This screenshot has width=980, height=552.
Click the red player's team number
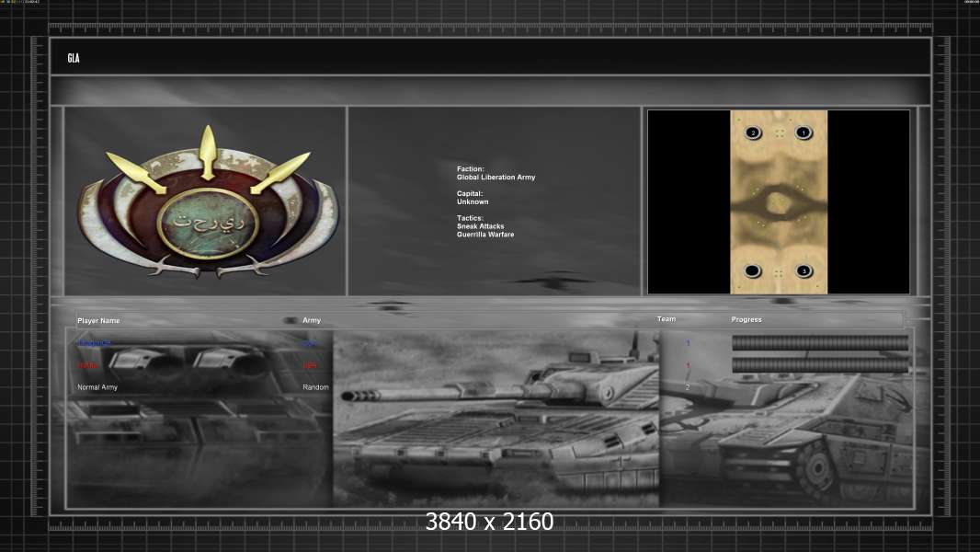pyautogui.click(x=688, y=366)
